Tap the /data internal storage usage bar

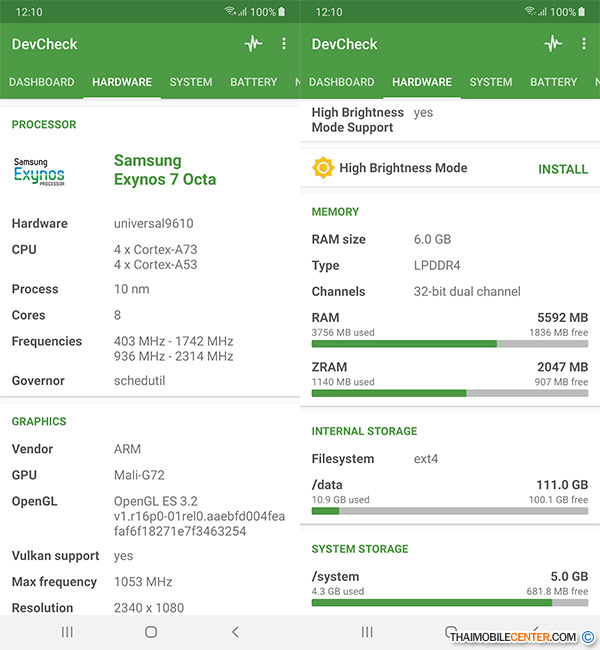coord(449,510)
